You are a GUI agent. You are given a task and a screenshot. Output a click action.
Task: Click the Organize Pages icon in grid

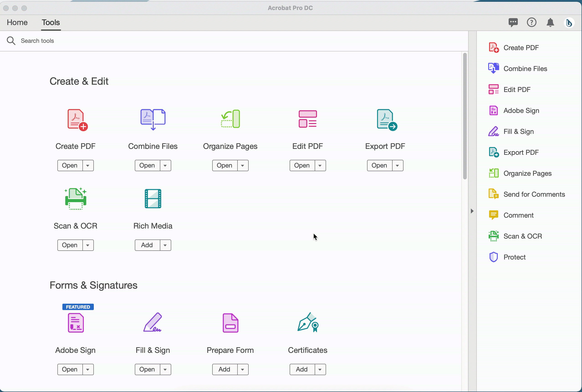click(x=230, y=119)
